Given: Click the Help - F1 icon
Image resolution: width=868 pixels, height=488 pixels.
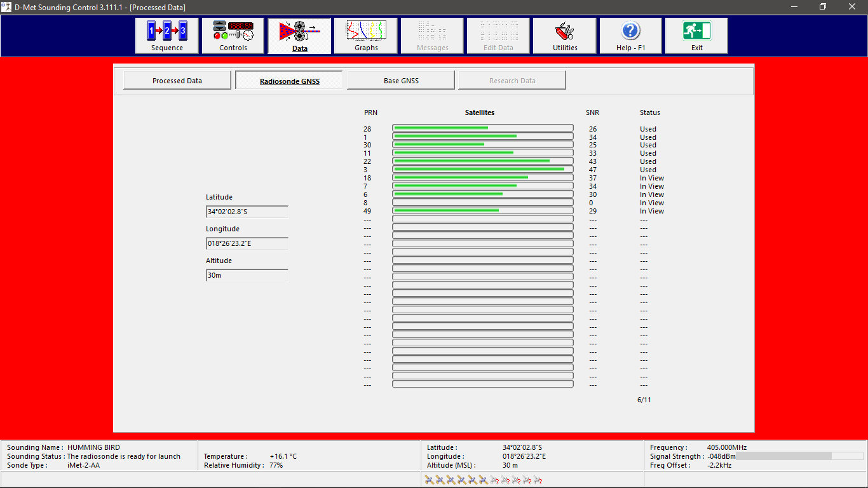Looking at the screenshot, I should click(x=630, y=36).
